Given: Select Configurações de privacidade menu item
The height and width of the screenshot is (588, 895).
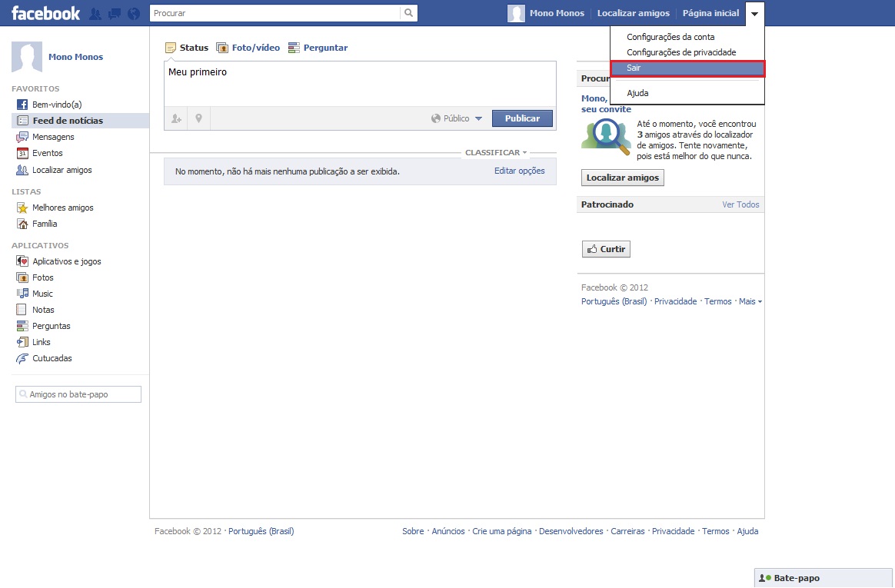Looking at the screenshot, I should [x=687, y=52].
